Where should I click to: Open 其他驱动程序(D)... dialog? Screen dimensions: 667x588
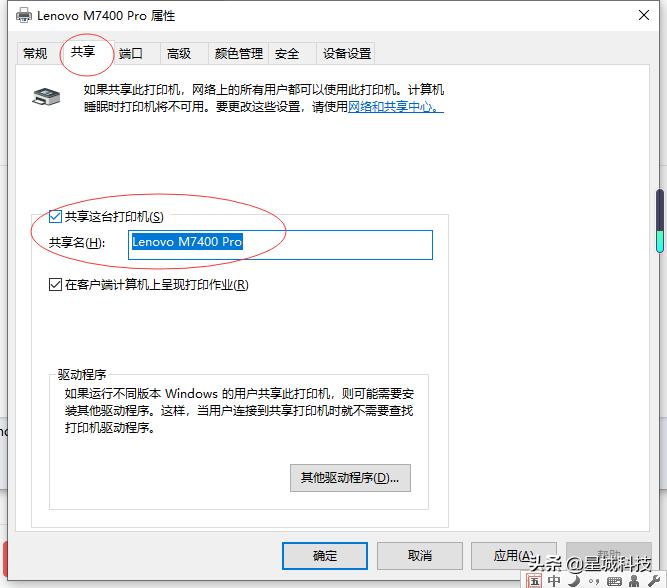(351, 478)
